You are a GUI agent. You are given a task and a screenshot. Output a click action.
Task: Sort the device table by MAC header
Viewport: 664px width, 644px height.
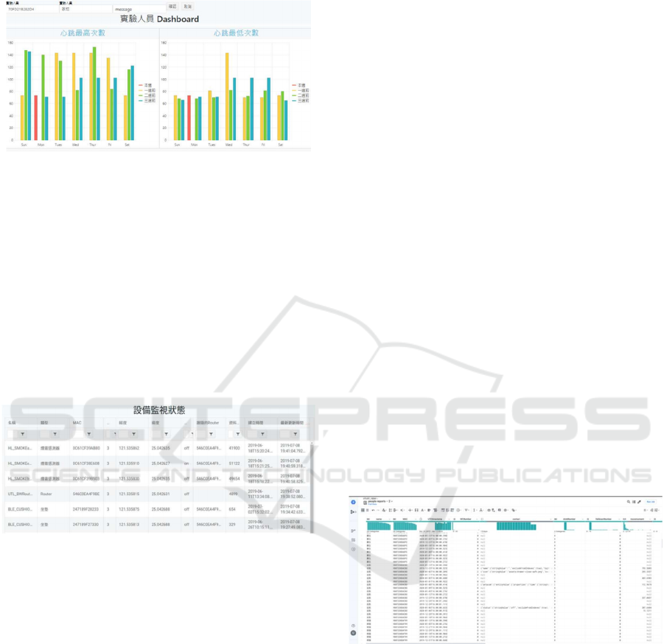click(77, 423)
